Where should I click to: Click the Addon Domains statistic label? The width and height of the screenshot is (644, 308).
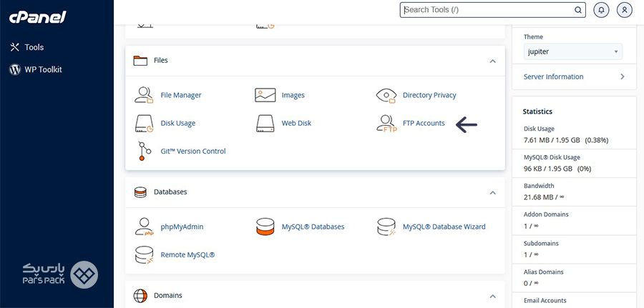point(546,214)
